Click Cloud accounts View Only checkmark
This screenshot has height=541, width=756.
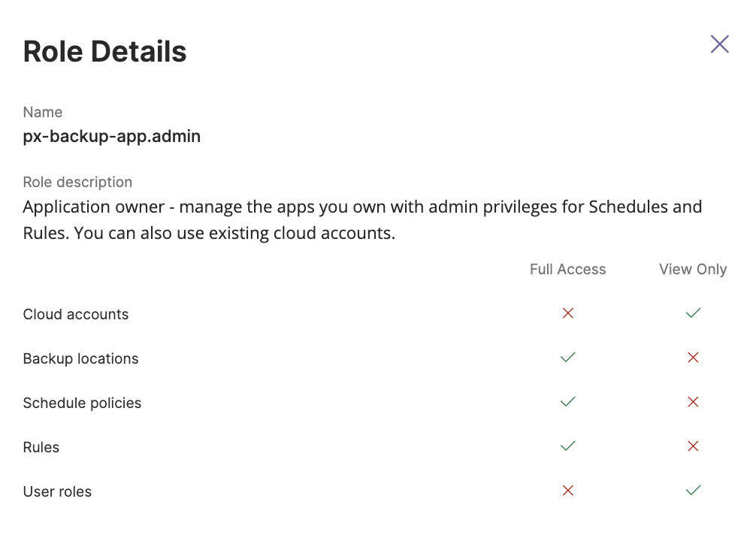(693, 313)
